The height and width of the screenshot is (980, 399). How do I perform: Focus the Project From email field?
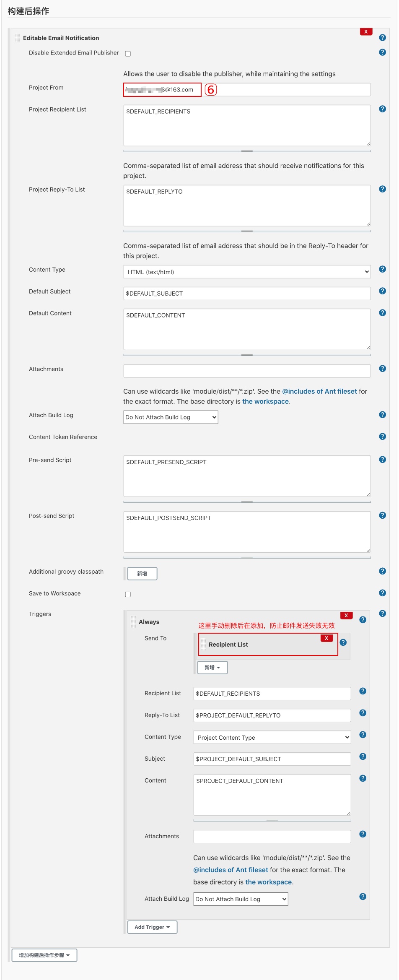(247, 90)
